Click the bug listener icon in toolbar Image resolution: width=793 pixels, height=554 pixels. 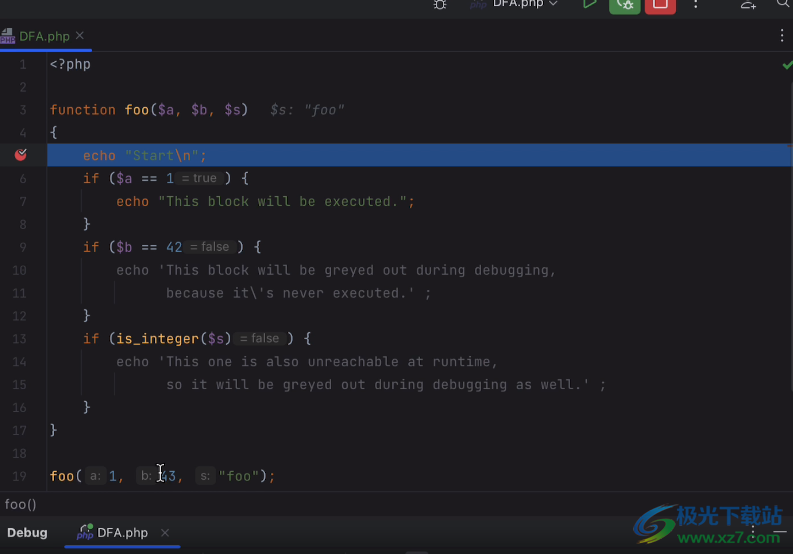[440, 5]
